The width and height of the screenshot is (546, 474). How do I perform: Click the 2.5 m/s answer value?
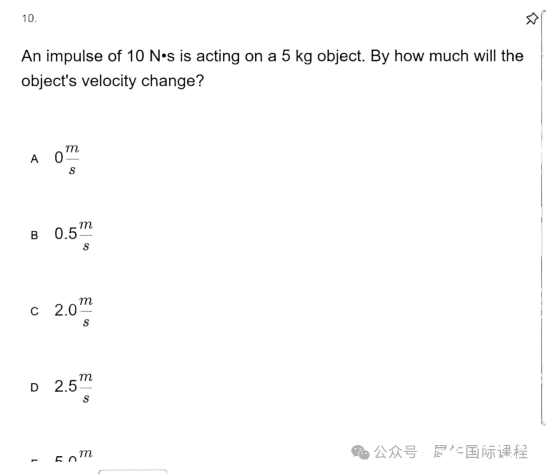[x=73, y=388]
